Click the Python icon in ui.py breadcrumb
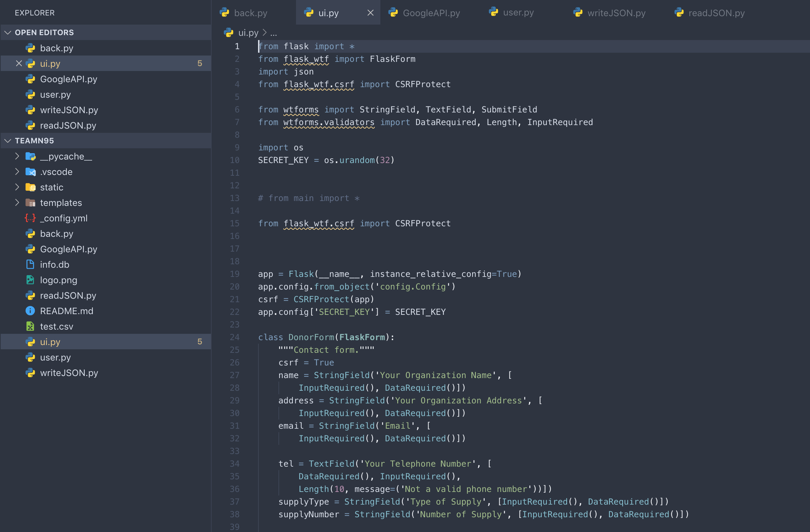Viewport: 810px width, 532px height. click(229, 33)
